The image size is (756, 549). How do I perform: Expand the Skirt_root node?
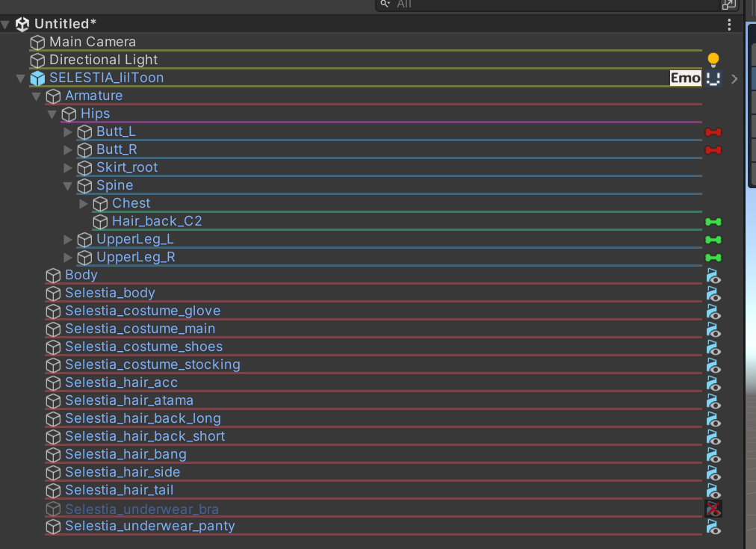[68, 168]
